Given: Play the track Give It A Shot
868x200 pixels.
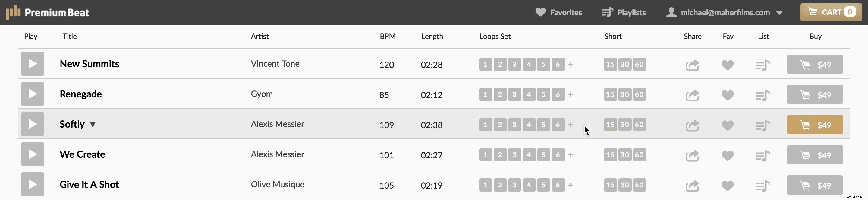Looking at the screenshot, I should point(32,185).
